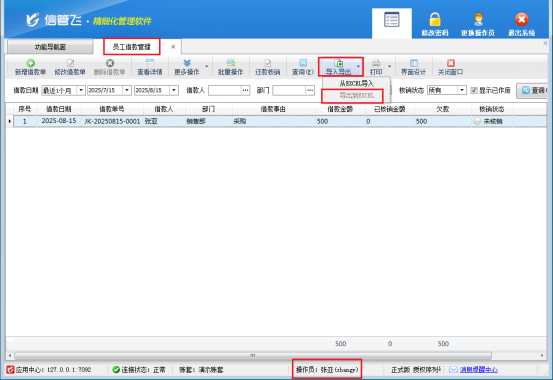Image resolution: width=553 pixels, height=380 pixels.
Task: Click the 修改借款单 edit icon
Action: (71, 63)
